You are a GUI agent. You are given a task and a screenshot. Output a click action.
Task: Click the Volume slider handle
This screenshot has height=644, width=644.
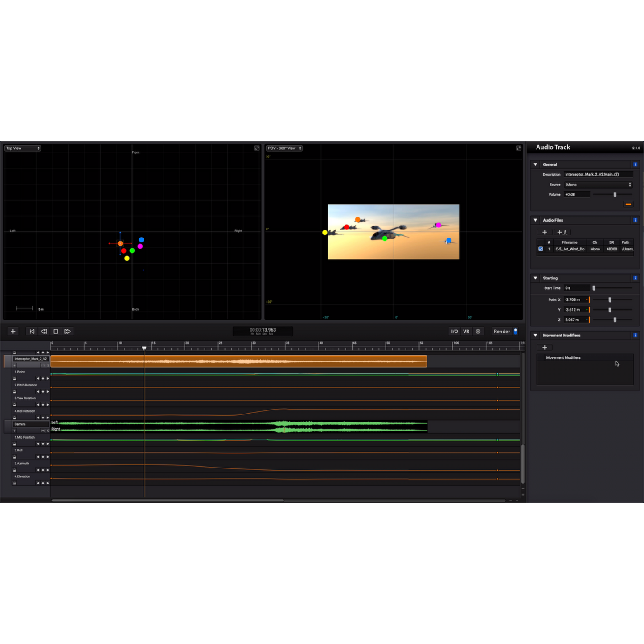pos(615,195)
